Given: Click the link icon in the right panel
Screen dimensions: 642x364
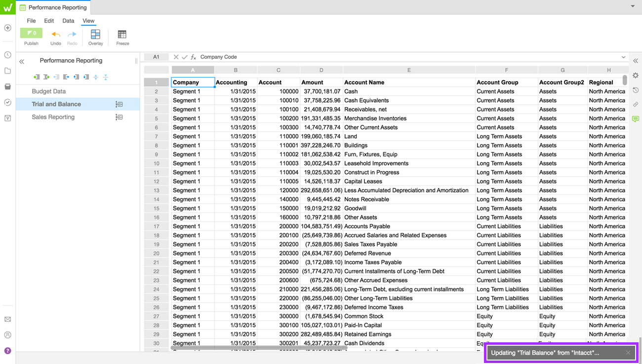Looking at the screenshot, I should pyautogui.click(x=636, y=104).
